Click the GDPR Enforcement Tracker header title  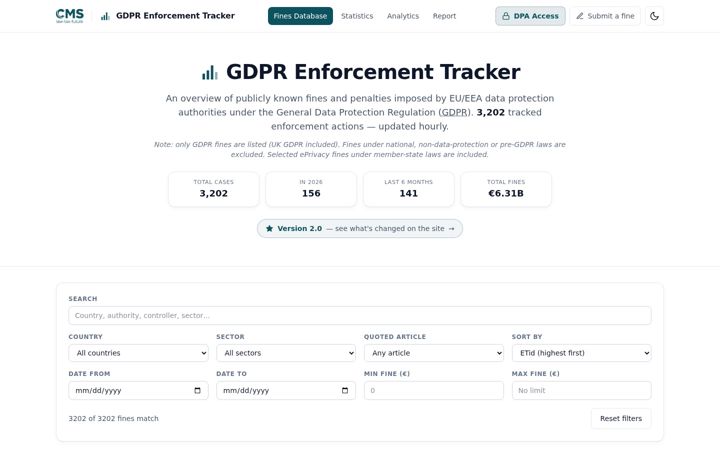175,16
